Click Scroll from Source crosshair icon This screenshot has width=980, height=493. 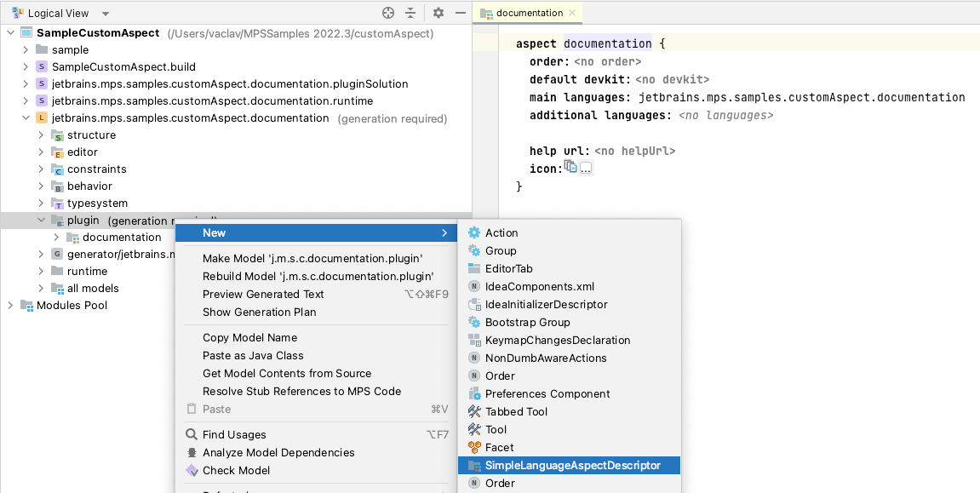[x=388, y=13]
